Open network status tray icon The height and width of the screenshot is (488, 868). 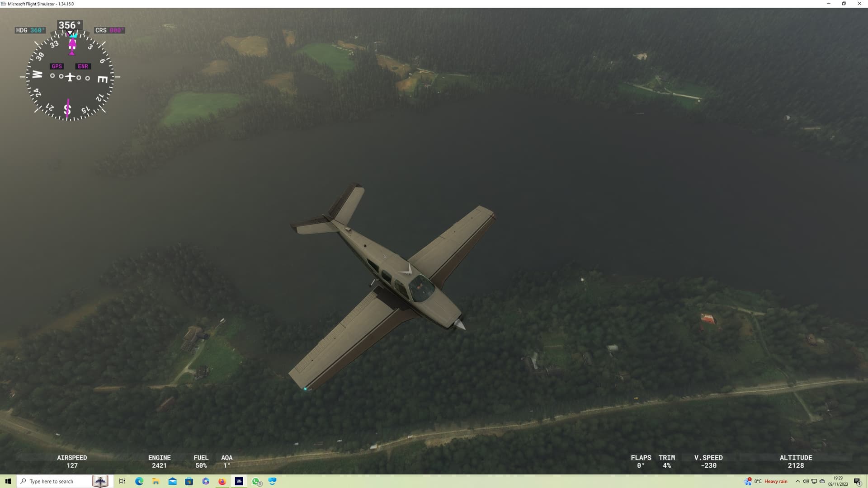click(814, 481)
